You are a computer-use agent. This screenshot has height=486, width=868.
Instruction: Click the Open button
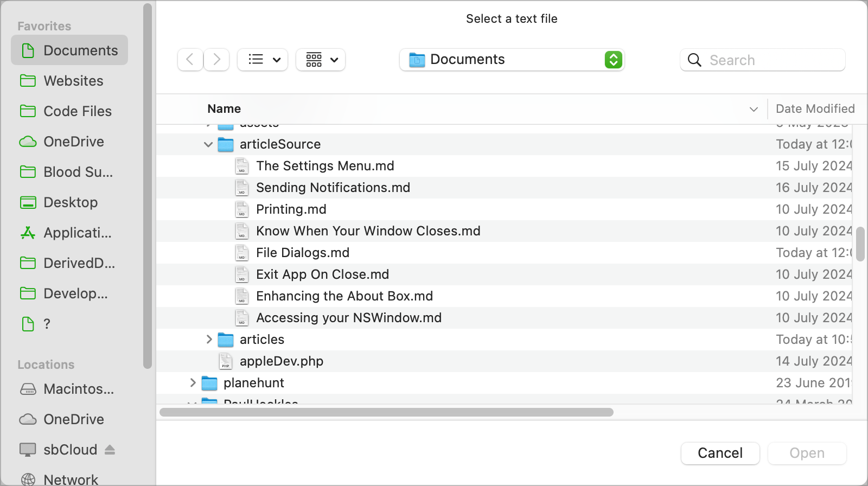pos(807,453)
